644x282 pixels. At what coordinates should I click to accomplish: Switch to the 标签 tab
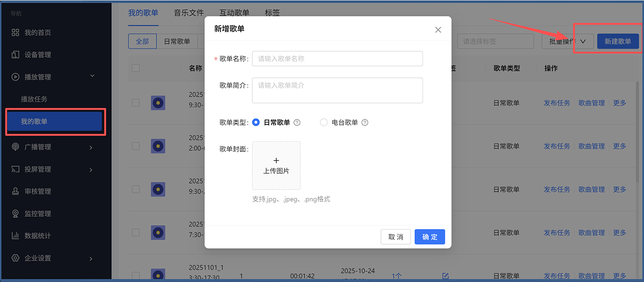pos(272,13)
